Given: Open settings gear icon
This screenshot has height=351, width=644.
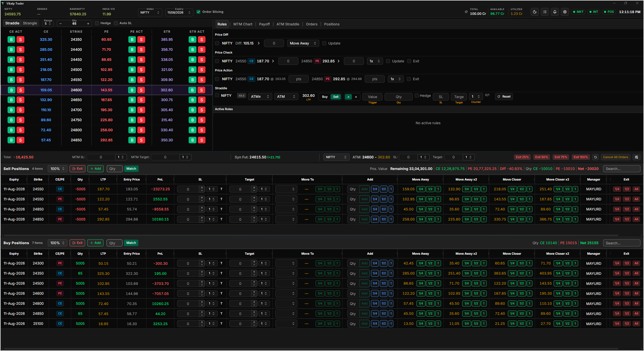Looking at the screenshot, I should (565, 12).
